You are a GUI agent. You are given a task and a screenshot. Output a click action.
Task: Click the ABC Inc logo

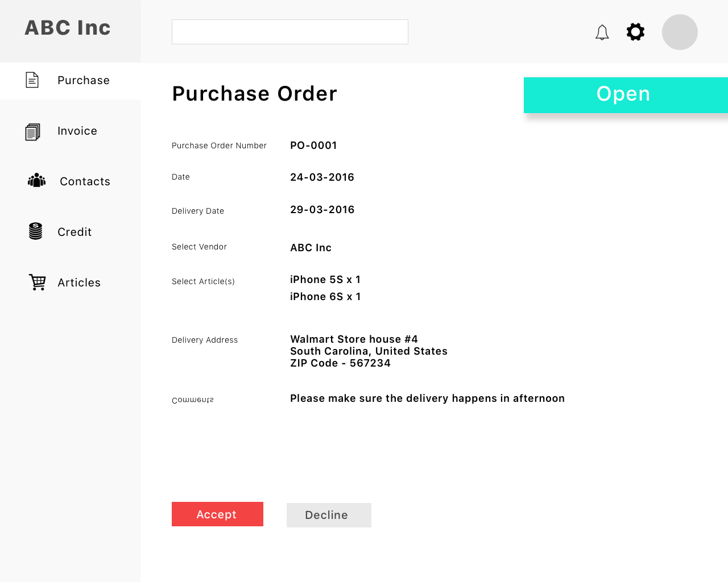68,28
